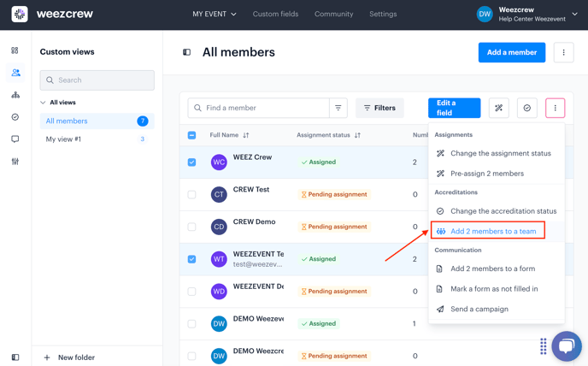This screenshot has height=366, width=588.
Task: Click the Custom views Search field
Action: pos(97,80)
